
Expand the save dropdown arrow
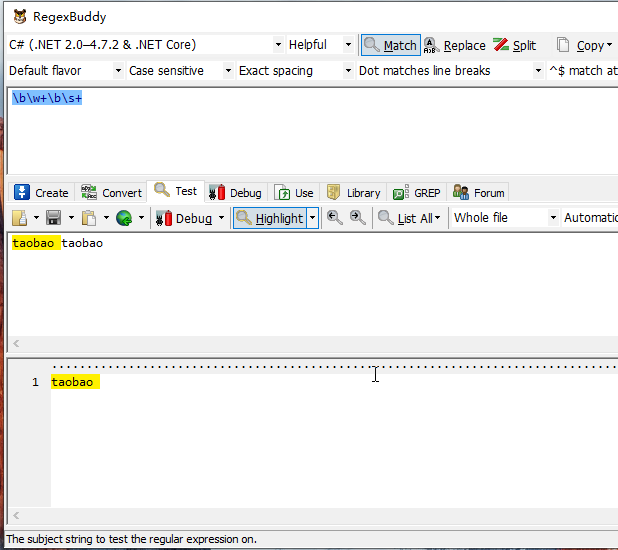coord(71,218)
